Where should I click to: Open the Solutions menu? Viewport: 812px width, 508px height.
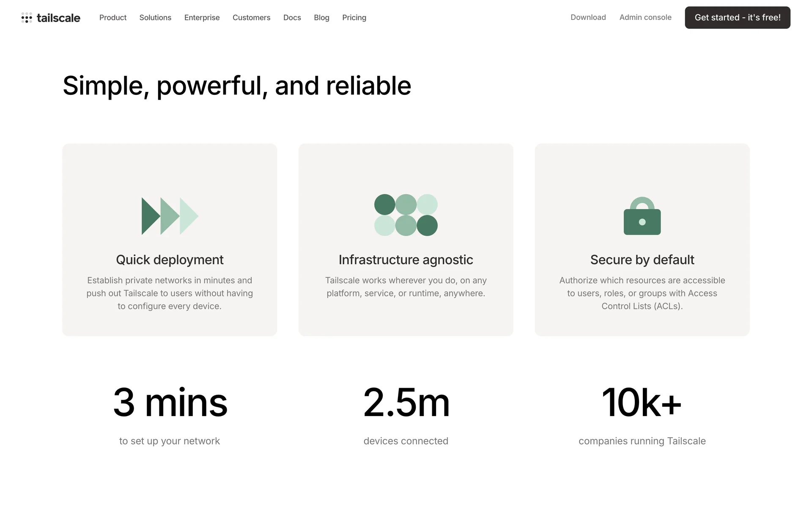tap(155, 18)
